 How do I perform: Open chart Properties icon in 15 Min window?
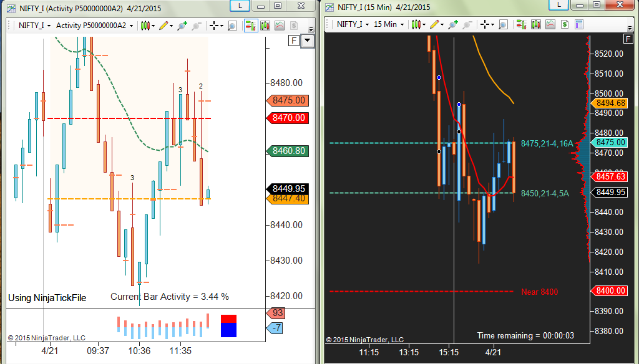point(579,24)
